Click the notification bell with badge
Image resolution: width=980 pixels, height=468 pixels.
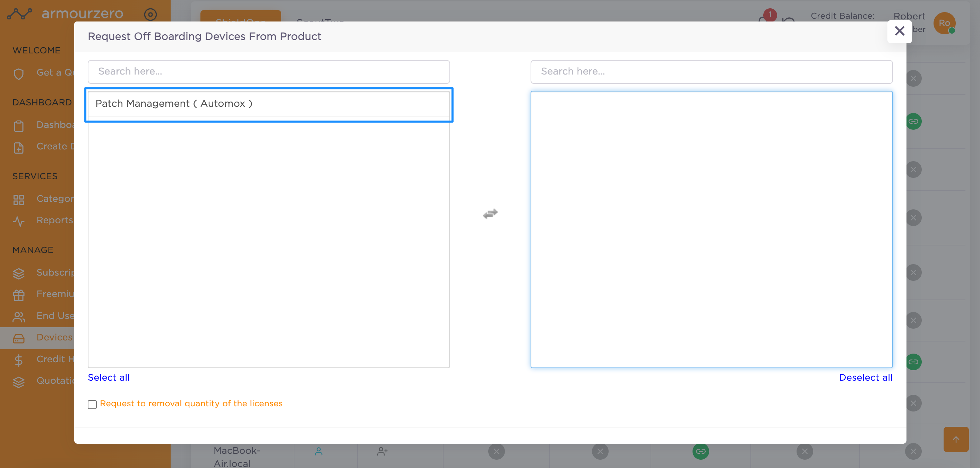pos(767,16)
